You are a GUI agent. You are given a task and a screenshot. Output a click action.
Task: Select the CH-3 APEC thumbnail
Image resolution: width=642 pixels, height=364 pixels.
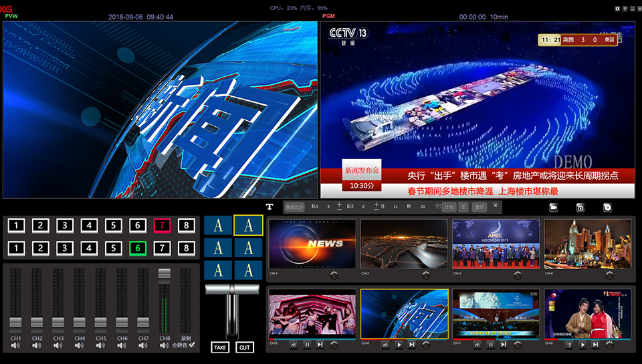(496, 244)
